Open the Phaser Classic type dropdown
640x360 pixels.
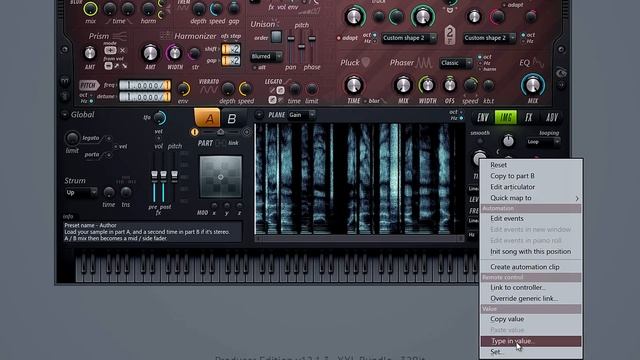(x=456, y=63)
